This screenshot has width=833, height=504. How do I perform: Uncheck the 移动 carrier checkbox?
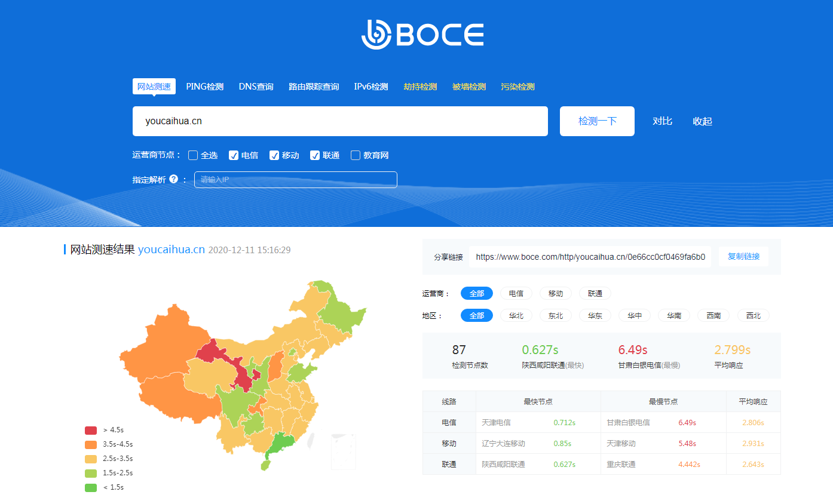[274, 155]
